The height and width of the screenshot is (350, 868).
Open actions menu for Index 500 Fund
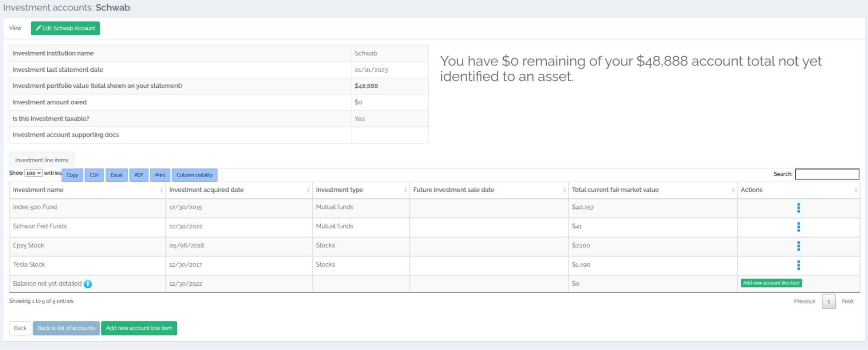point(798,208)
